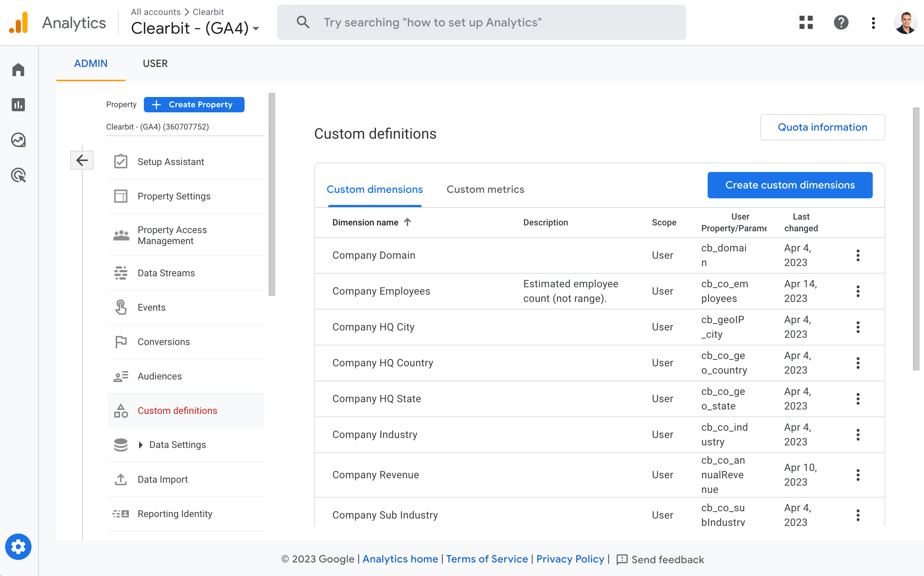
Task: Click the Data Streams icon
Action: point(121,273)
